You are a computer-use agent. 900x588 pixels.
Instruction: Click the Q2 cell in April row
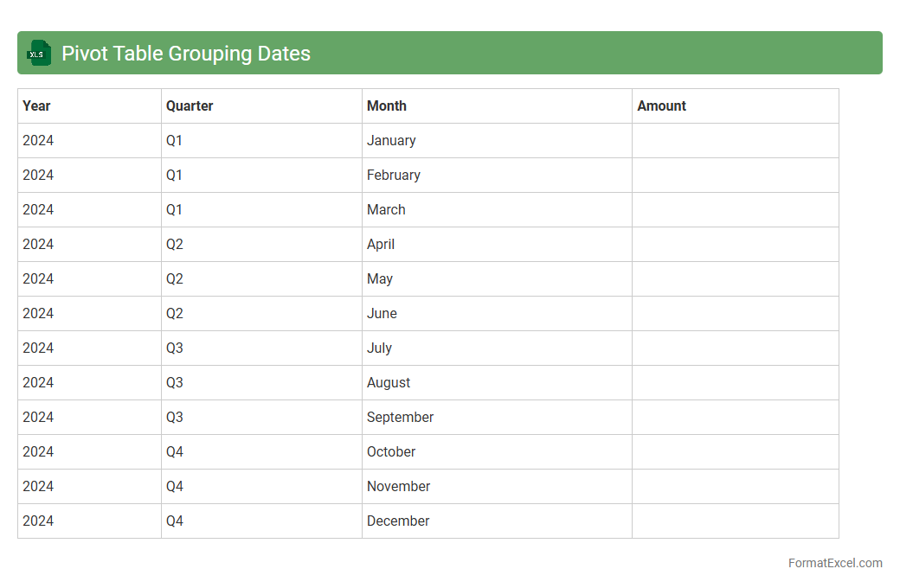click(175, 244)
